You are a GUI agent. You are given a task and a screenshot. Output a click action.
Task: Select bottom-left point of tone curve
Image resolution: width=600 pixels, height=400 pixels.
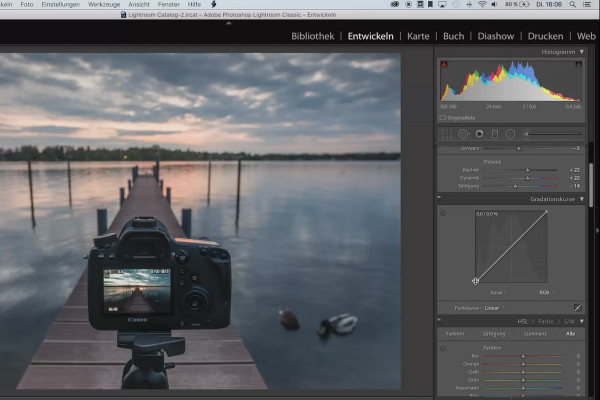[475, 281]
